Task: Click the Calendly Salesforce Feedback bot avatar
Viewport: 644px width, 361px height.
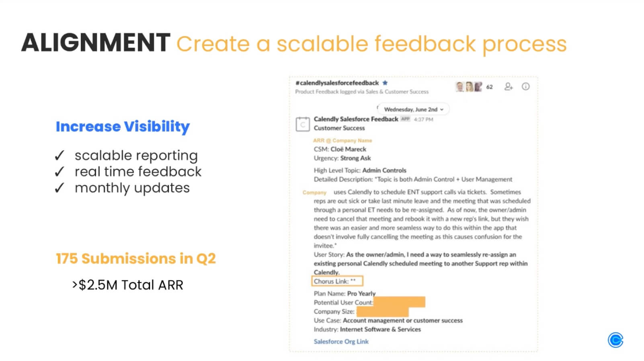Action: pos(303,123)
